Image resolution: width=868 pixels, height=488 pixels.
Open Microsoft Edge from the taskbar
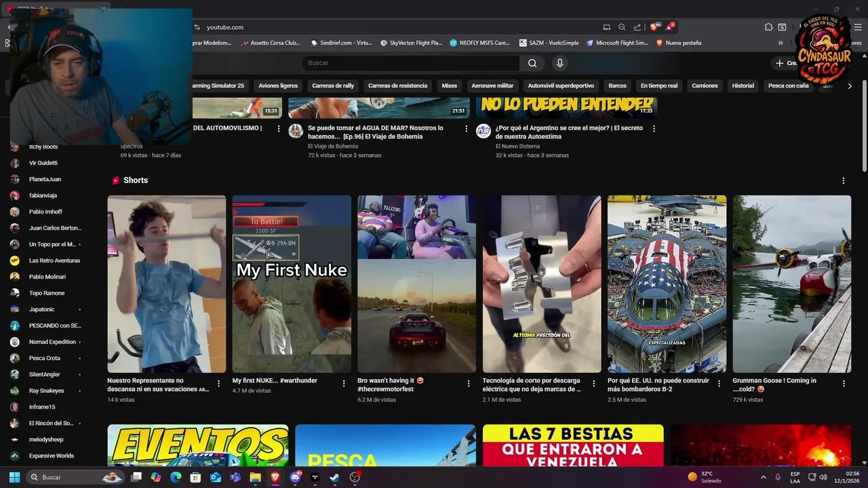click(x=176, y=477)
